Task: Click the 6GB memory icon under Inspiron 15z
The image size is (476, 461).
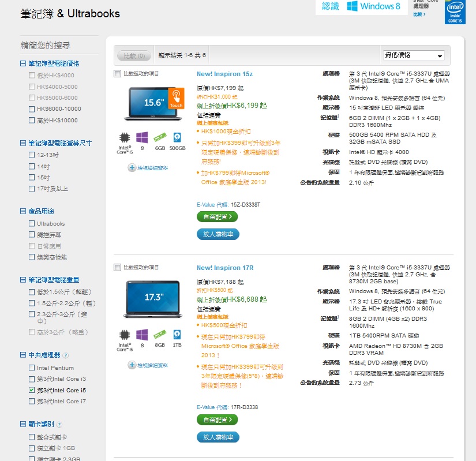Action: 160,137
